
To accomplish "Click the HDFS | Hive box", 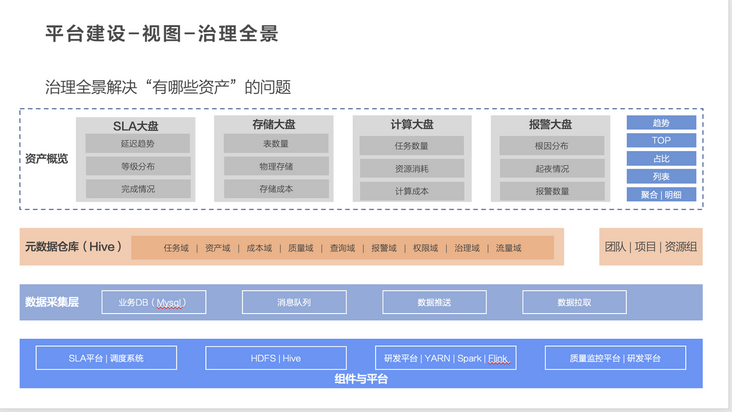I will pyautogui.click(x=276, y=358).
